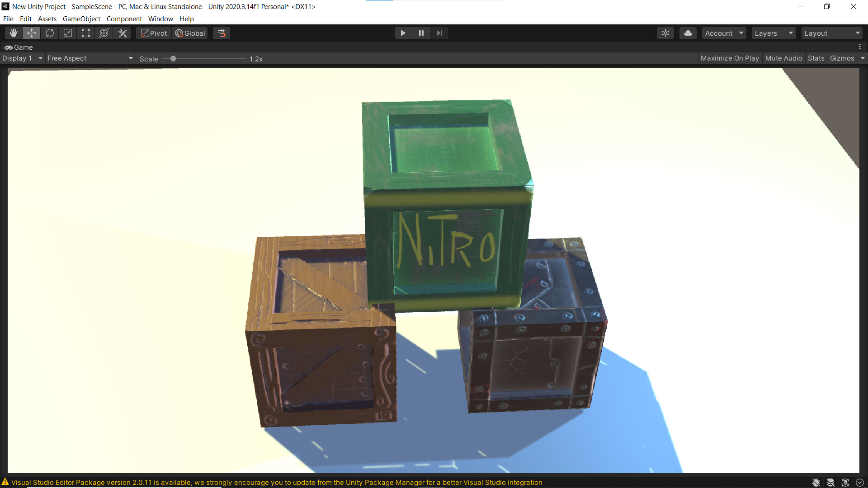868x488 pixels.
Task: Open Unity cloud services
Action: pos(687,33)
